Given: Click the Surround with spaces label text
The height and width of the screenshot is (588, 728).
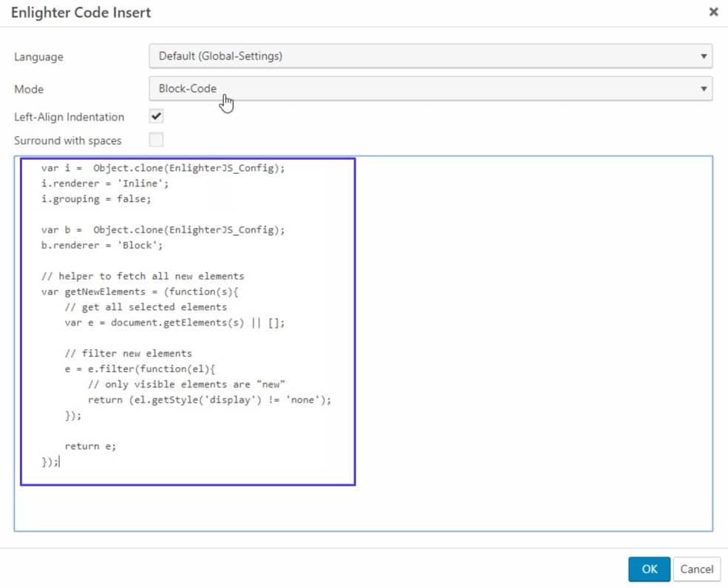Looking at the screenshot, I should click(67, 140).
